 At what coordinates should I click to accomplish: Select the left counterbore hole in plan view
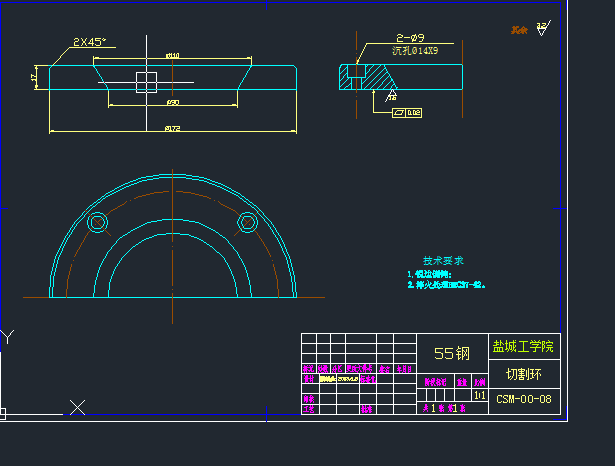[x=97, y=222]
